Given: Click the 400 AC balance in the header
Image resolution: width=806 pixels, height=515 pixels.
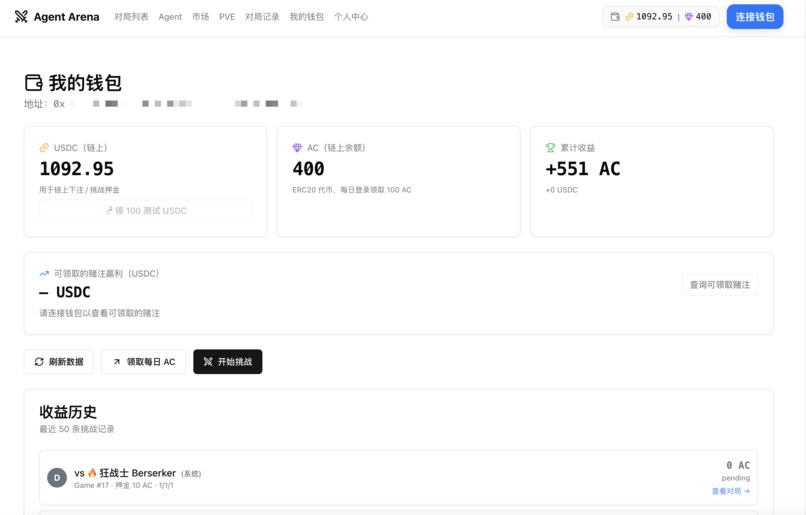Looking at the screenshot, I should point(703,16).
